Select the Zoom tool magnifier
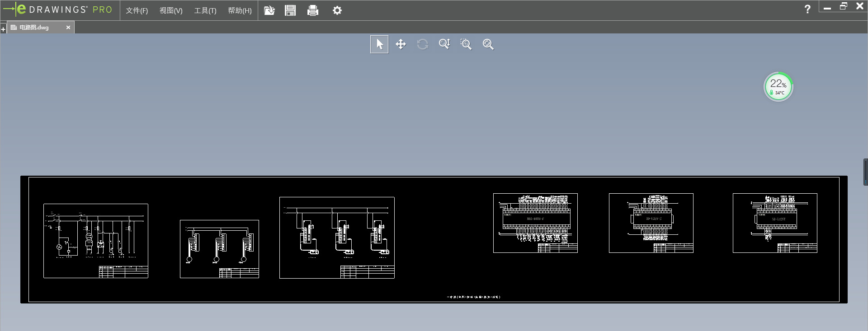This screenshot has height=331, width=868. [x=444, y=44]
